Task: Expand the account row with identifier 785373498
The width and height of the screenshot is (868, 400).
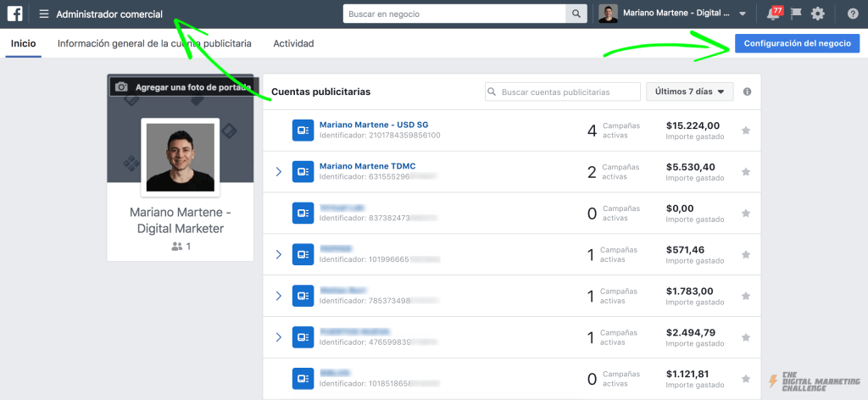Action: click(278, 296)
